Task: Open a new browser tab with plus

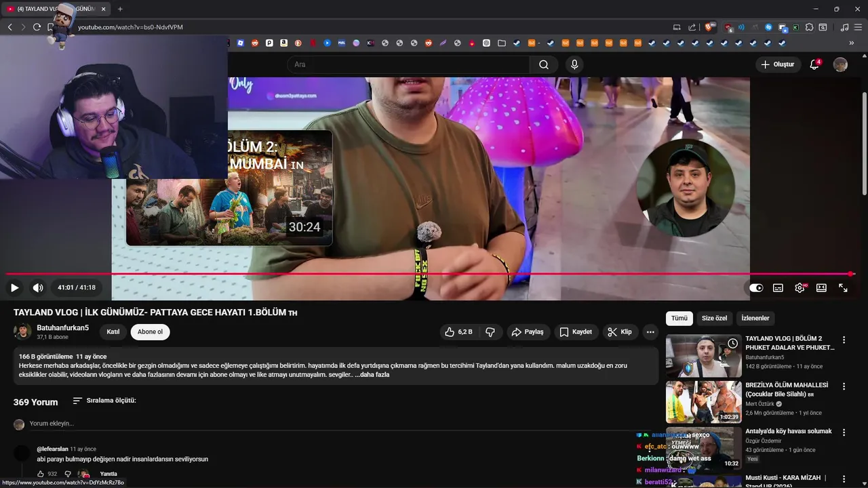Action: click(x=120, y=9)
